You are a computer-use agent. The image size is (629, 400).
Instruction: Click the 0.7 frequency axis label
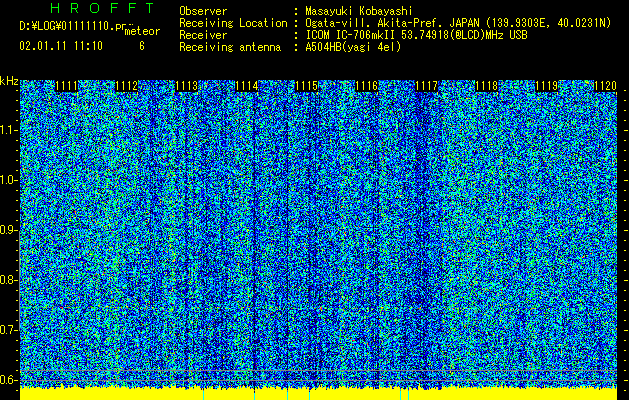pos(8,330)
